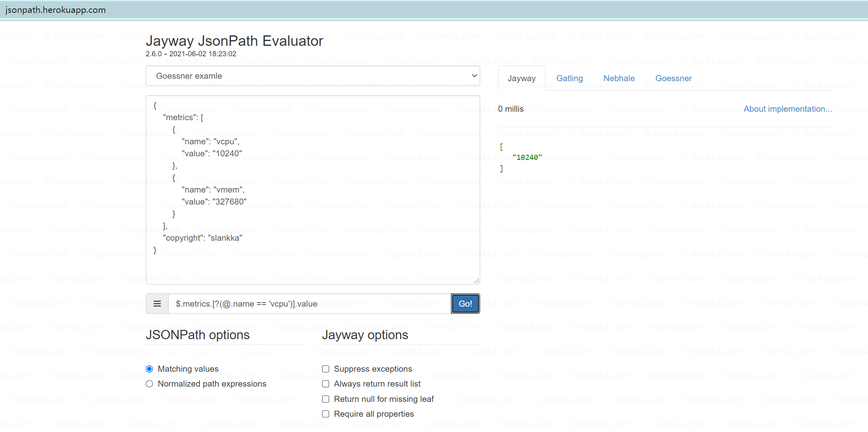This screenshot has height=432, width=868.
Task: Click the Jayway JsonPath Evaluator heading
Action: tap(234, 41)
